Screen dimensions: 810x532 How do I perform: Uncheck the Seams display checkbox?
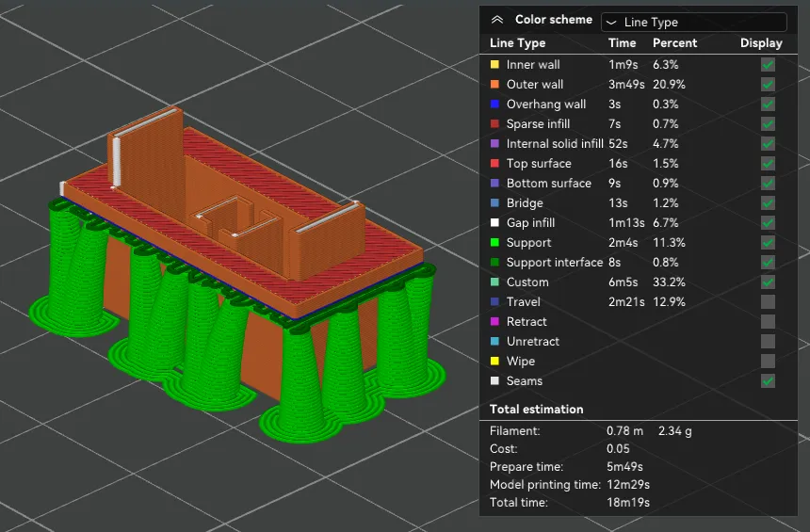[769, 381]
